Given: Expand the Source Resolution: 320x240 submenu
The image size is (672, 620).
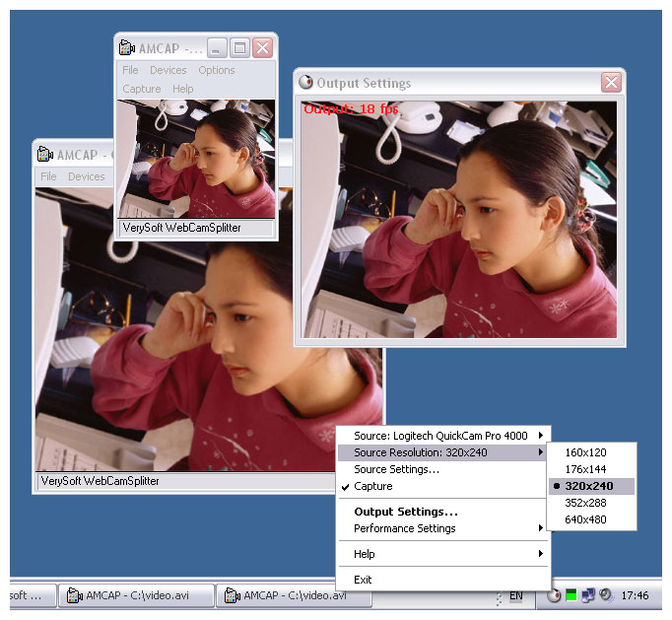Looking at the screenshot, I should tap(443, 452).
